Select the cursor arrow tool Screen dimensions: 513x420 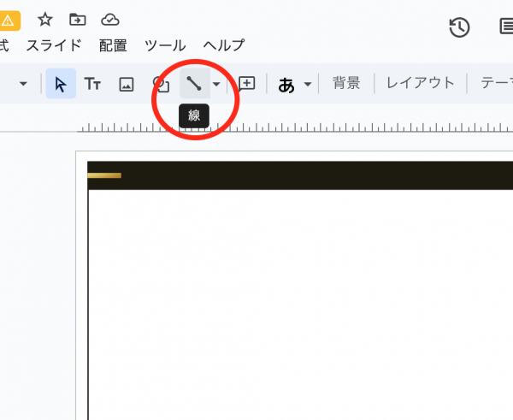coord(60,84)
